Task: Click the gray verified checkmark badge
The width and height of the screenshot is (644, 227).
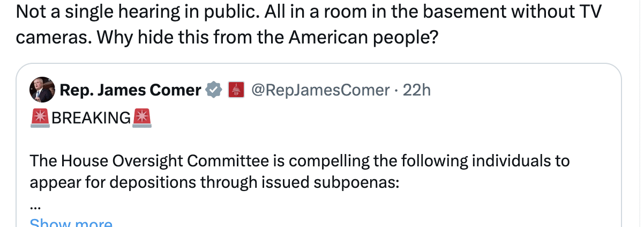Action: (214, 90)
